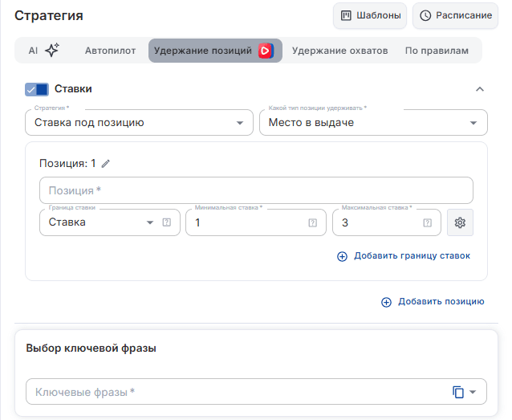The image size is (512, 420).
Task: Toggle the Ставки switch off
Action: 37,89
